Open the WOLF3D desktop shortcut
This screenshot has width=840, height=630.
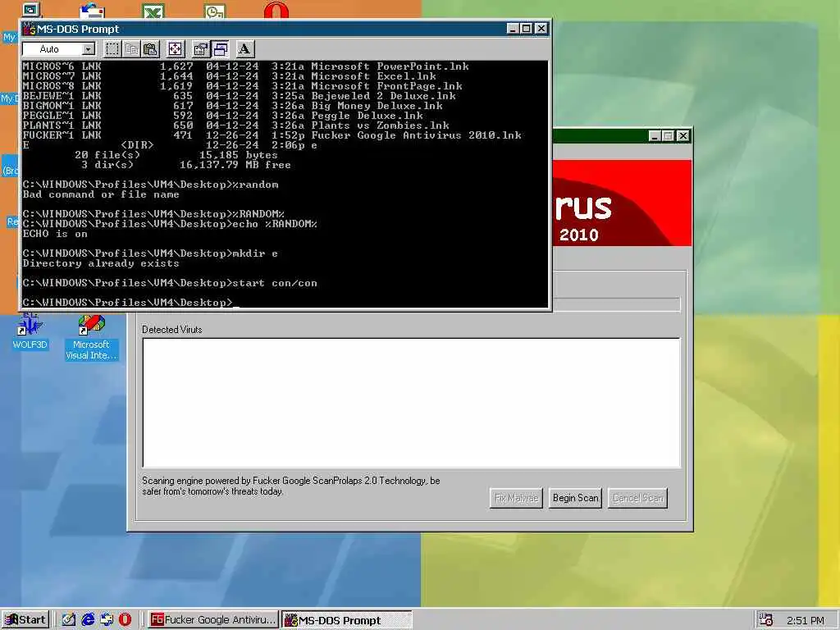tap(30, 331)
